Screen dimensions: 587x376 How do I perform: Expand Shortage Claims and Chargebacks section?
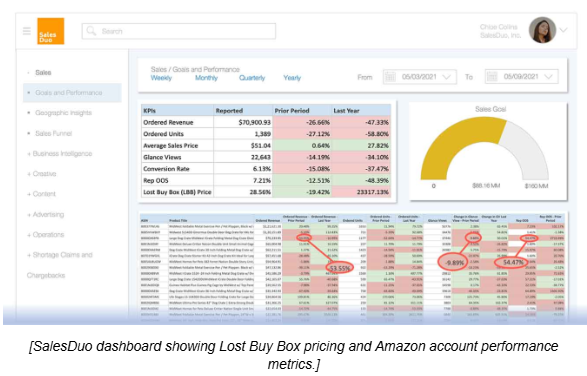click(x=60, y=265)
